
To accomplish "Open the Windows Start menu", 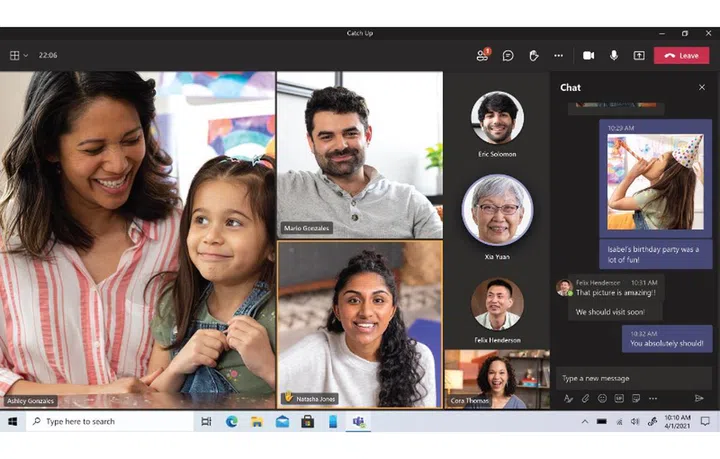I will pos(12,421).
